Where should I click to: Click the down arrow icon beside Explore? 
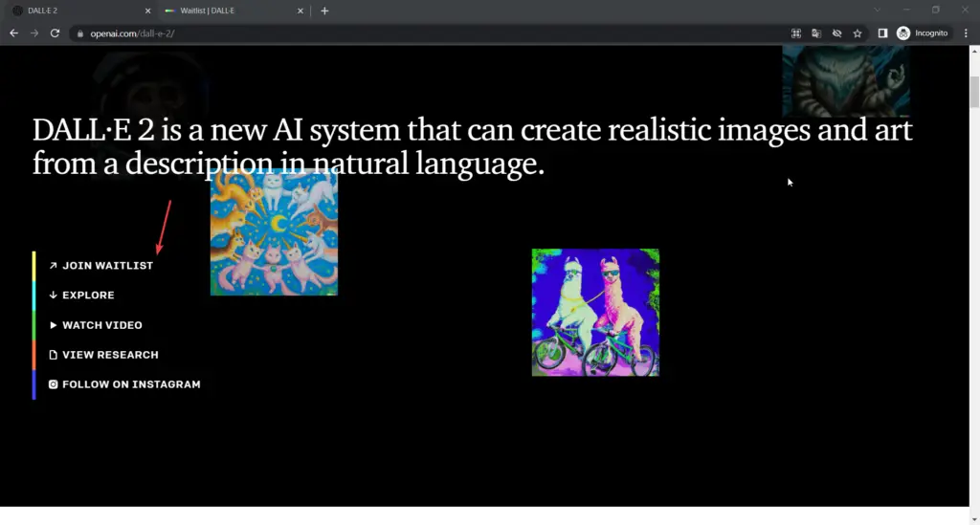(54, 295)
